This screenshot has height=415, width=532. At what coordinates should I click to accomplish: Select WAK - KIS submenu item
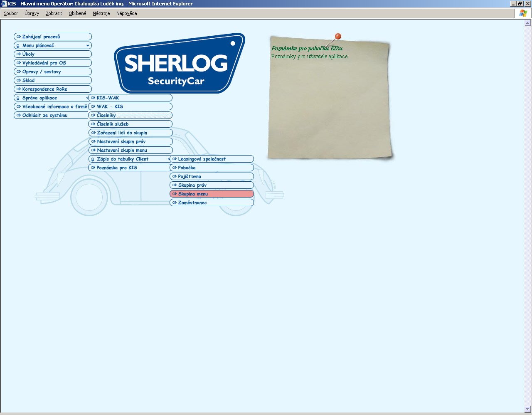(131, 106)
